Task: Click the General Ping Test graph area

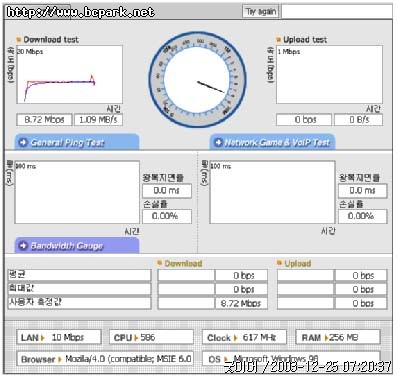Action: pos(77,192)
